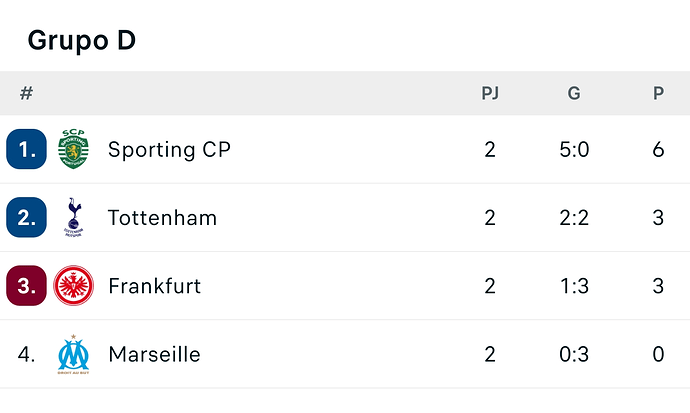This screenshot has height=413, width=690.
Task: Open the Marseille team name
Action: pyautogui.click(x=154, y=354)
